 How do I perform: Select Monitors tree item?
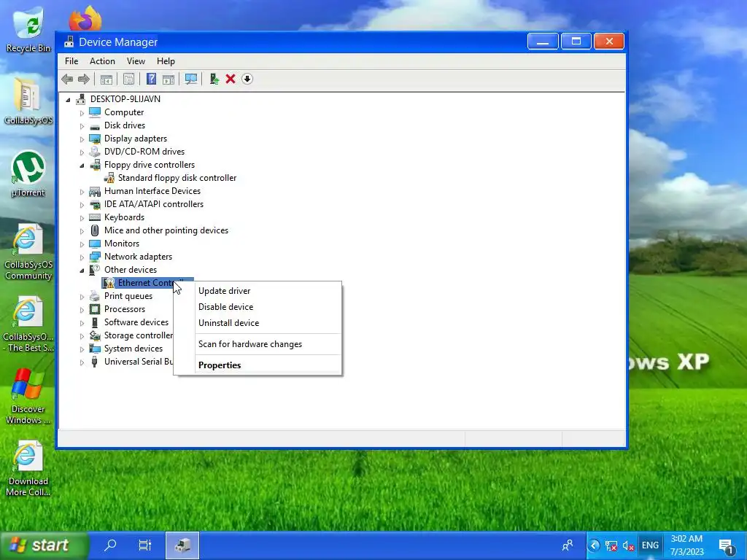[122, 244]
